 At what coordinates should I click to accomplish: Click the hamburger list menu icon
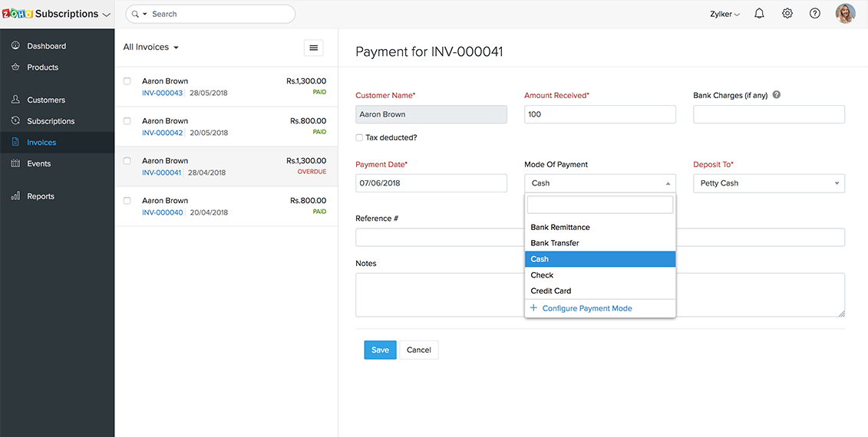pyautogui.click(x=313, y=48)
